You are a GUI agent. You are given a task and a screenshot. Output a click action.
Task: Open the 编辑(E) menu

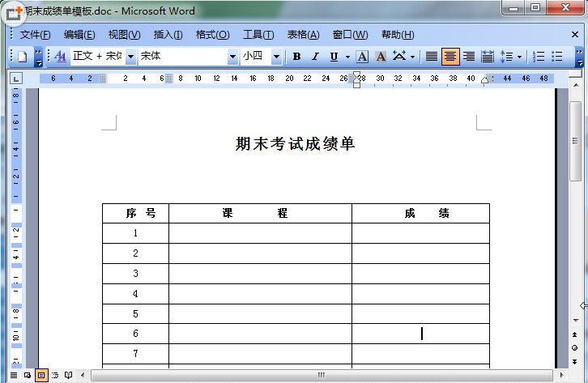[x=79, y=35]
